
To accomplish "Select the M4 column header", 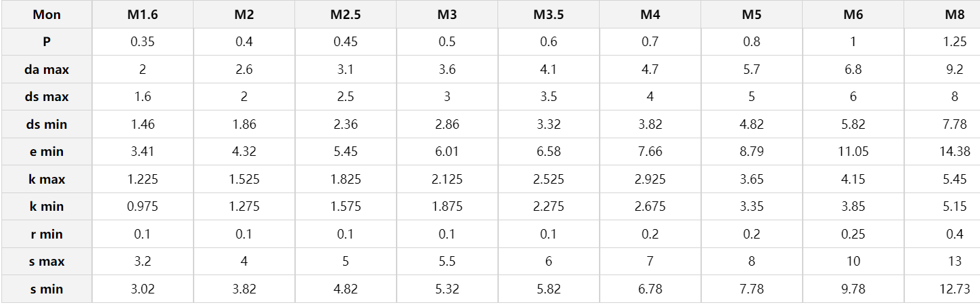I will point(650,15).
